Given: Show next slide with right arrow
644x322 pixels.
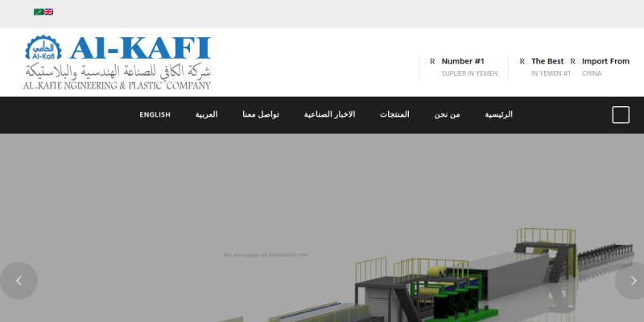Looking at the screenshot, I should tap(630, 280).
